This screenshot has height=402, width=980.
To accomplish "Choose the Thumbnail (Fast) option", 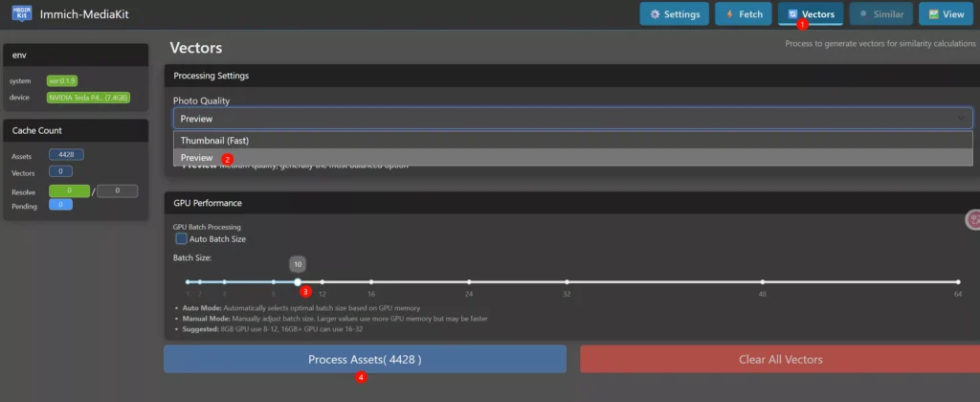I will 214,141.
